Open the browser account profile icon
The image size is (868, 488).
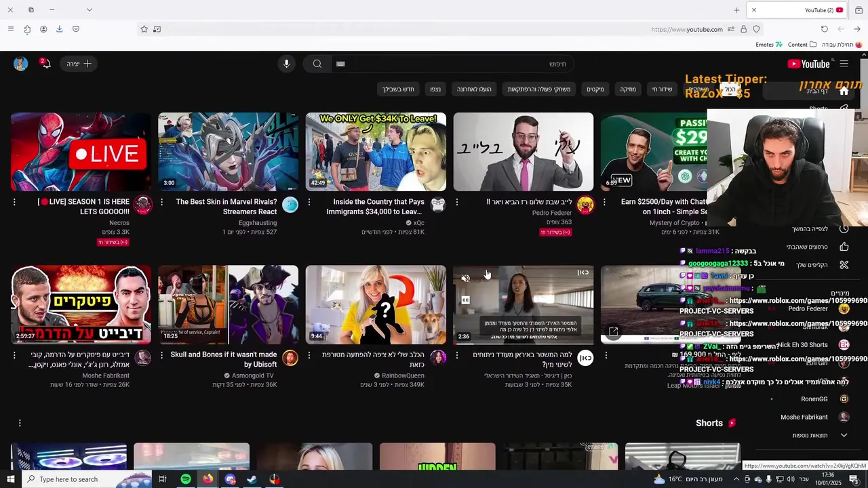(43, 29)
